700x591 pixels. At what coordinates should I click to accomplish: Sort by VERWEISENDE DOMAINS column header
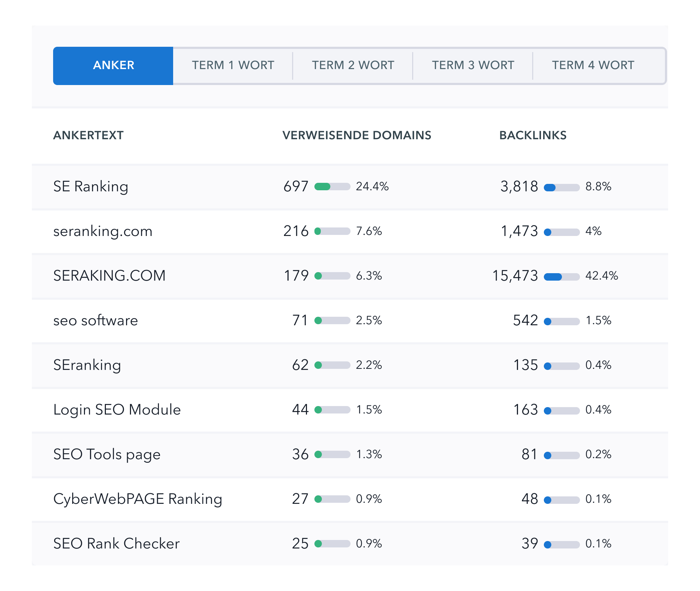(357, 135)
